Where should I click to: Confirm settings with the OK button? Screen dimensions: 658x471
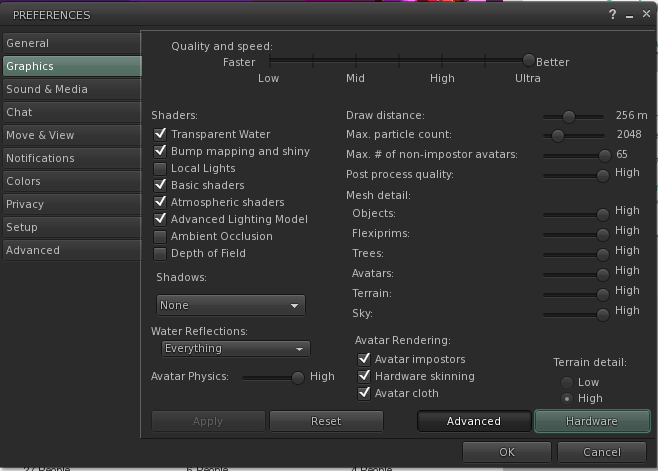point(507,452)
